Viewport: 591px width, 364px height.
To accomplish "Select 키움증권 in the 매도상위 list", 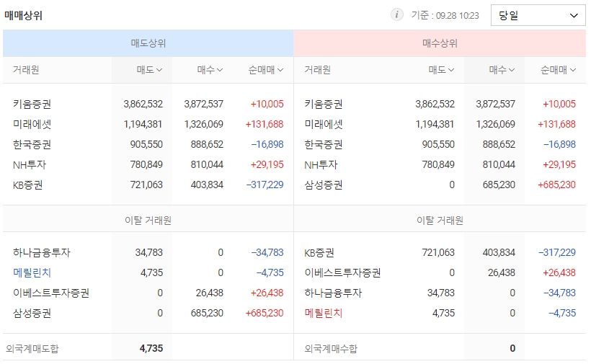I will [32, 104].
